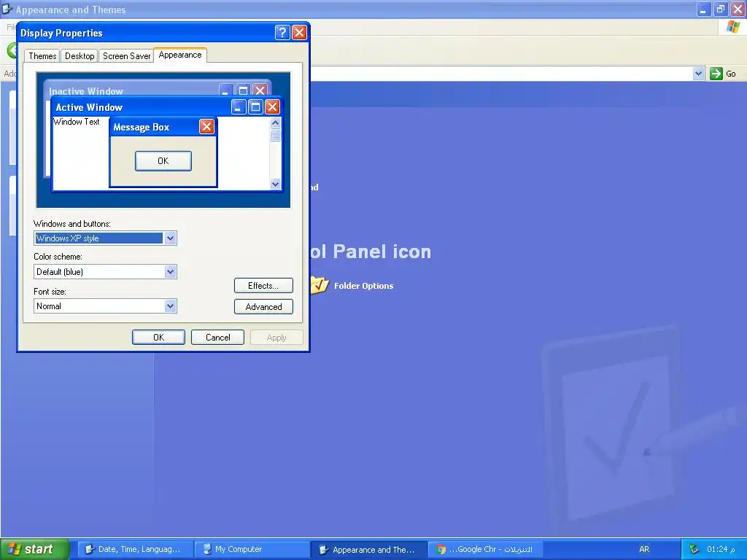
Task: Click the AR language indicator
Action: [644, 549]
